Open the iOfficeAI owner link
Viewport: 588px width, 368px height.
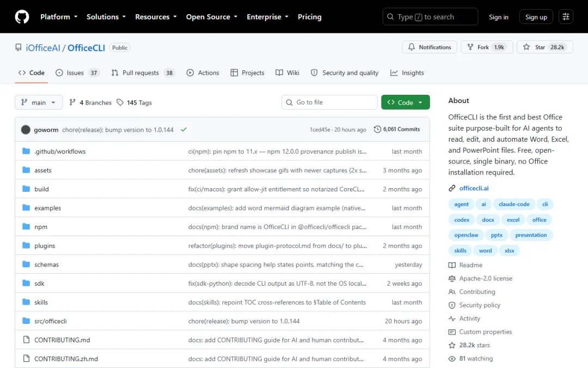tap(43, 47)
